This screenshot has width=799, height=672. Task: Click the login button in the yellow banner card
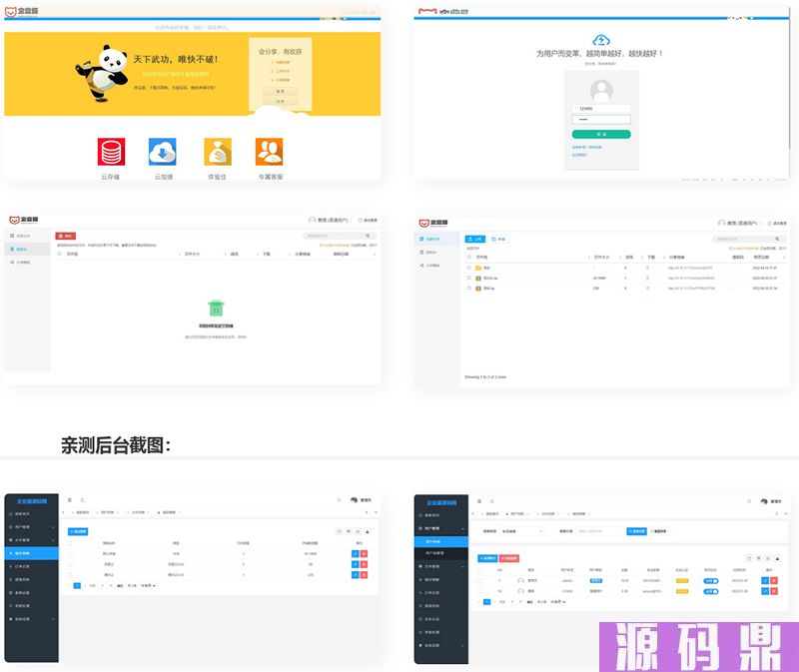coord(281,91)
